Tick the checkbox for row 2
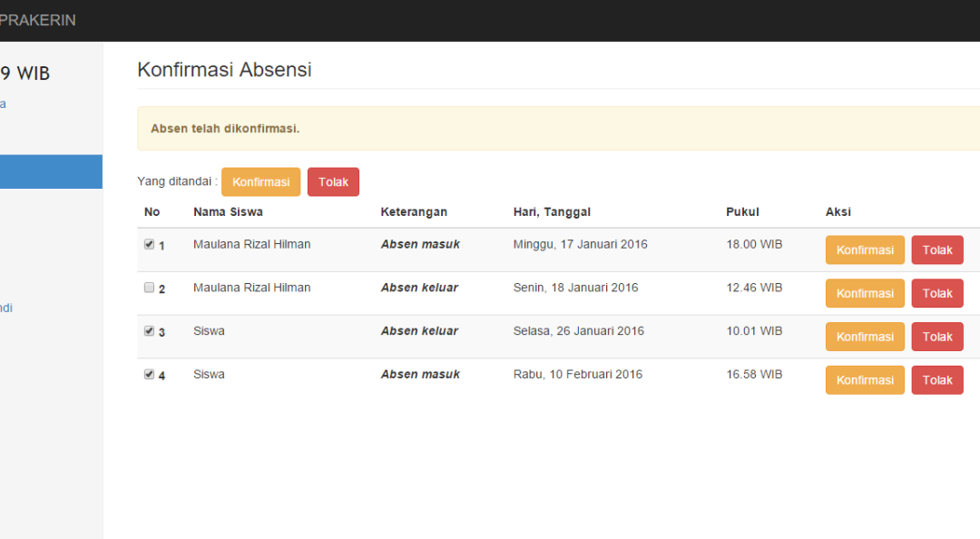 point(149,288)
